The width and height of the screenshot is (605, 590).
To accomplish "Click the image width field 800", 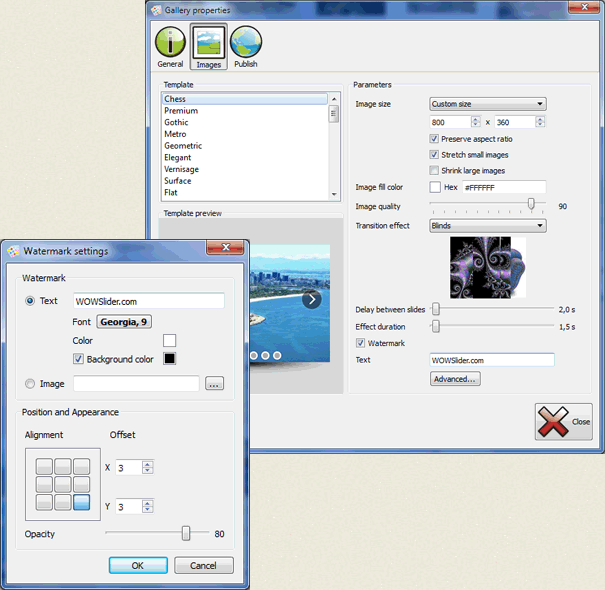I will pyautogui.click(x=450, y=122).
